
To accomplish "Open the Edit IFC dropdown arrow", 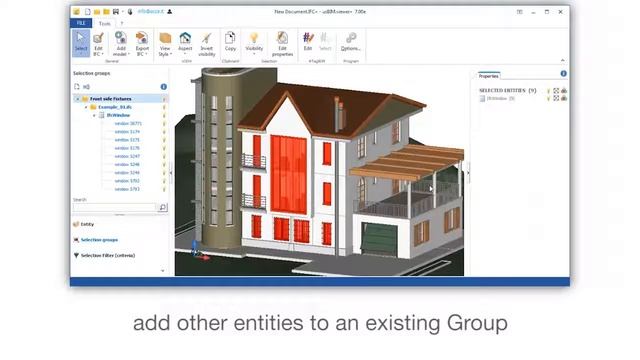I will tap(102, 54).
